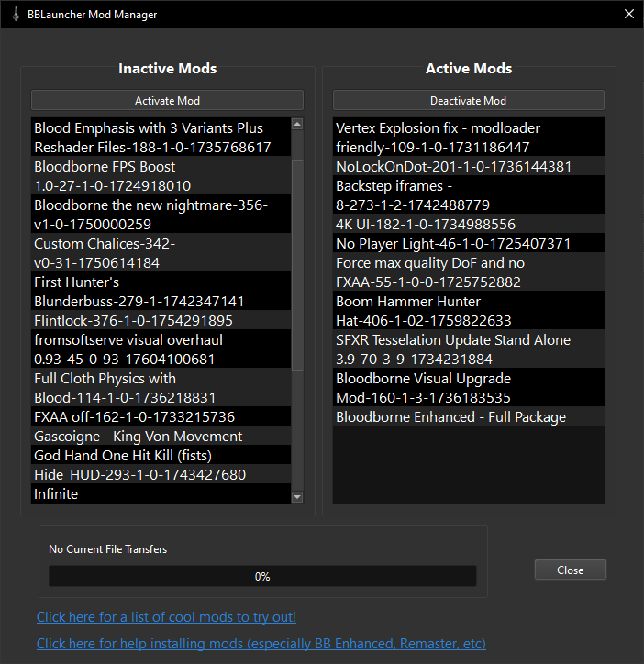Select the Infinite mod entry
644x664 pixels.
pyautogui.click(x=161, y=493)
